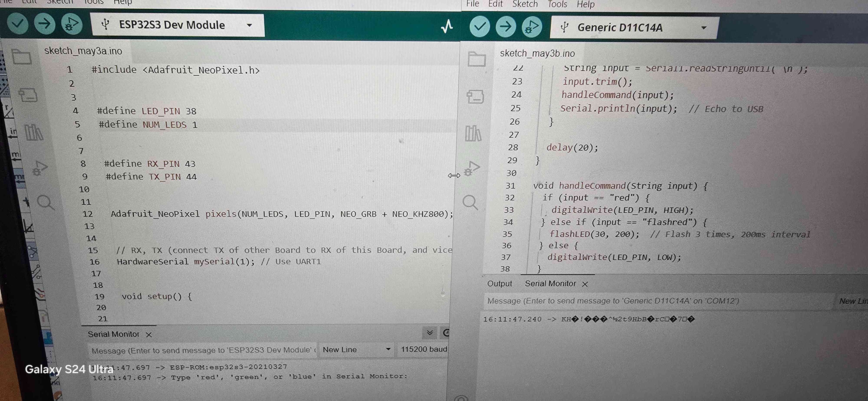Open Boards Manager icon in right window sidebar

[475, 96]
